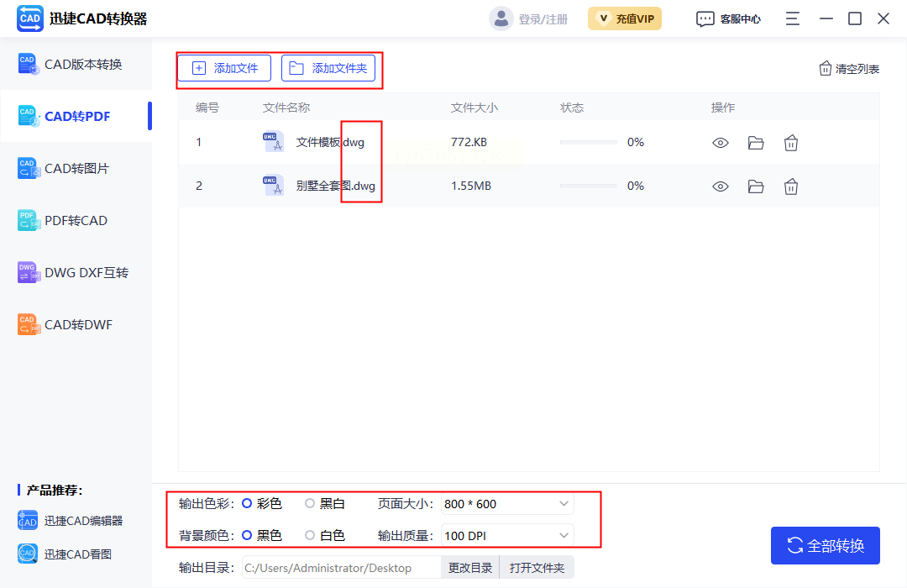Click file name 文件模板.dwg
Image resolution: width=907 pixels, height=588 pixels.
coord(330,142)
